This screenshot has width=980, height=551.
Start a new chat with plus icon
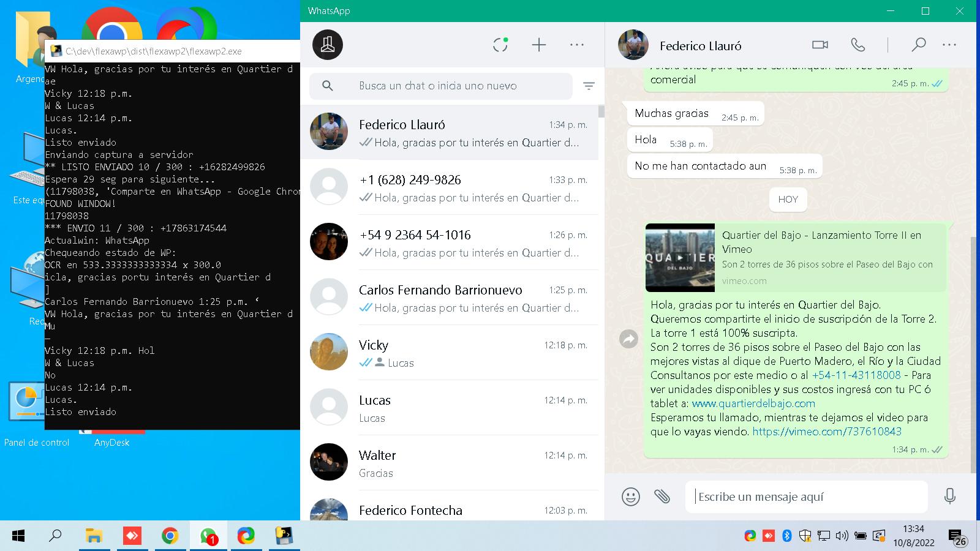539,45
